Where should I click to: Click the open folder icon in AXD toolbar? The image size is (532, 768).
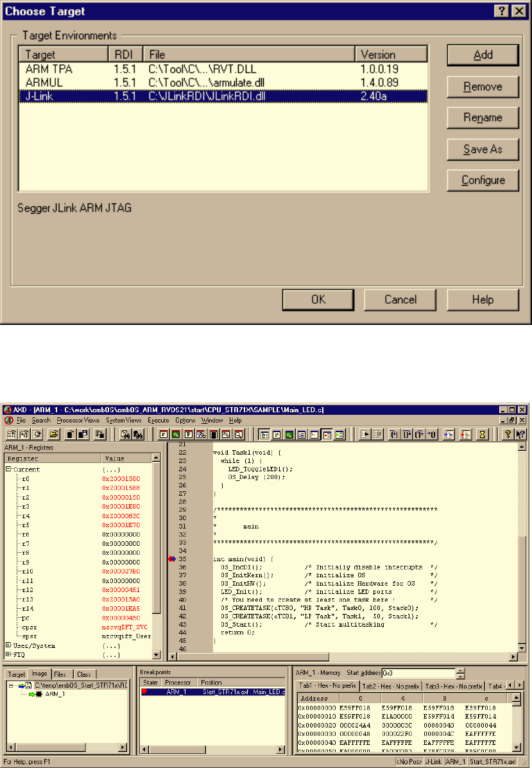click(54, 434)
